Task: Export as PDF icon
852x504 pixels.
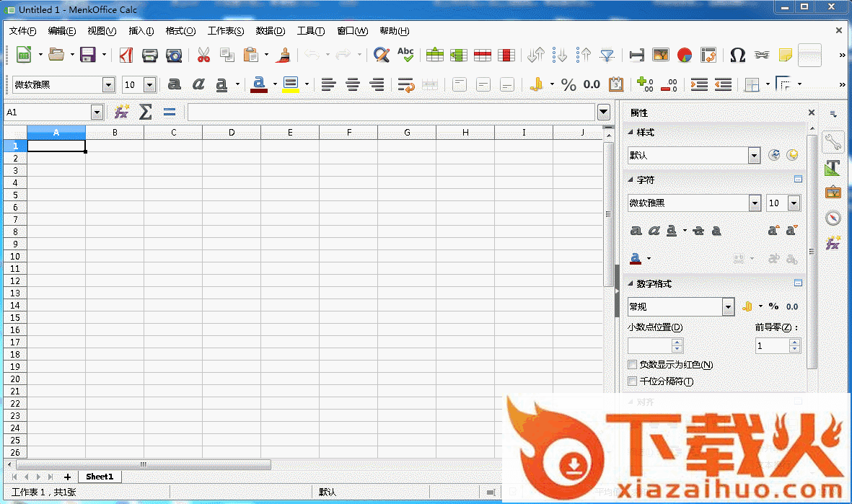Action: point(126,54)
